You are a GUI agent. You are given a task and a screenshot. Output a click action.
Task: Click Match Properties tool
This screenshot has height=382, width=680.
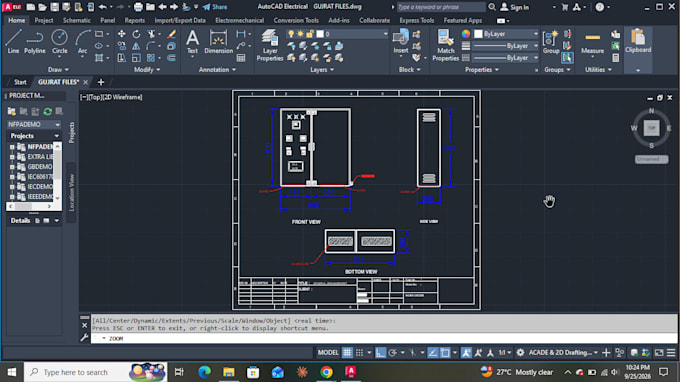tap(445, 45)
